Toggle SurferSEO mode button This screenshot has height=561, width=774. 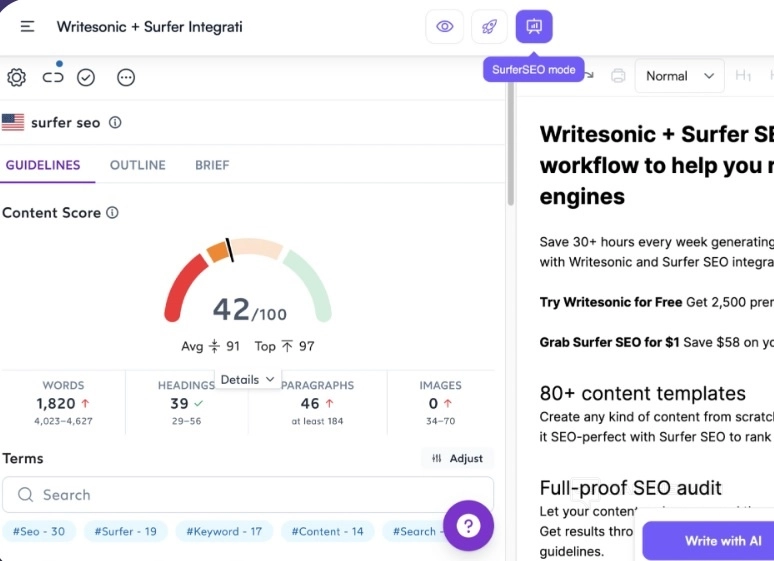click(534, 26)
